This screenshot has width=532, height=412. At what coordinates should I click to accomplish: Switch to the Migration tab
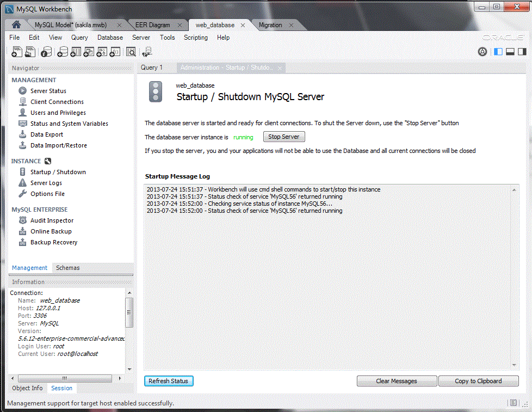[271, 25]
